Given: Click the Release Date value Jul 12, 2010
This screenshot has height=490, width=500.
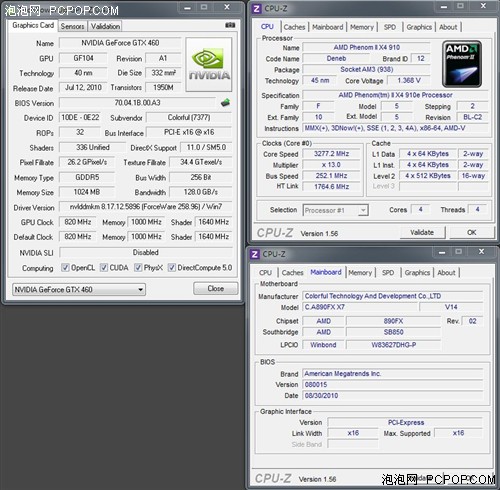Looking at the screenshot, I should [x=83, y=87].
